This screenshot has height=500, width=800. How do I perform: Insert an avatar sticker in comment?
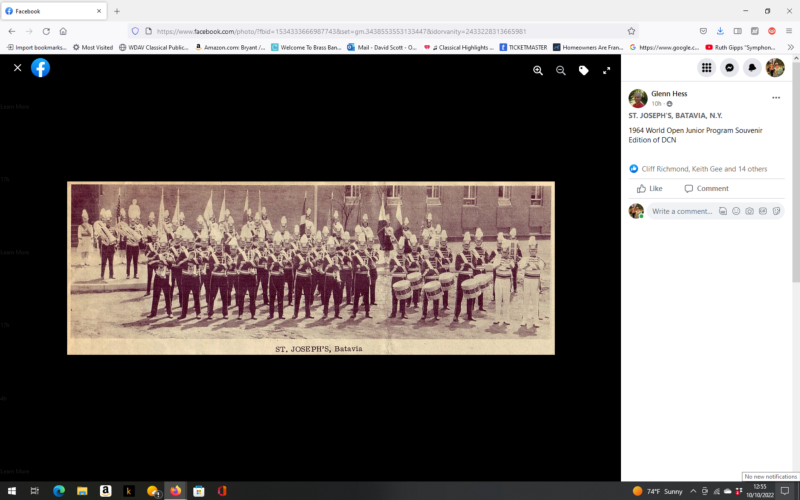coord(723,211)
